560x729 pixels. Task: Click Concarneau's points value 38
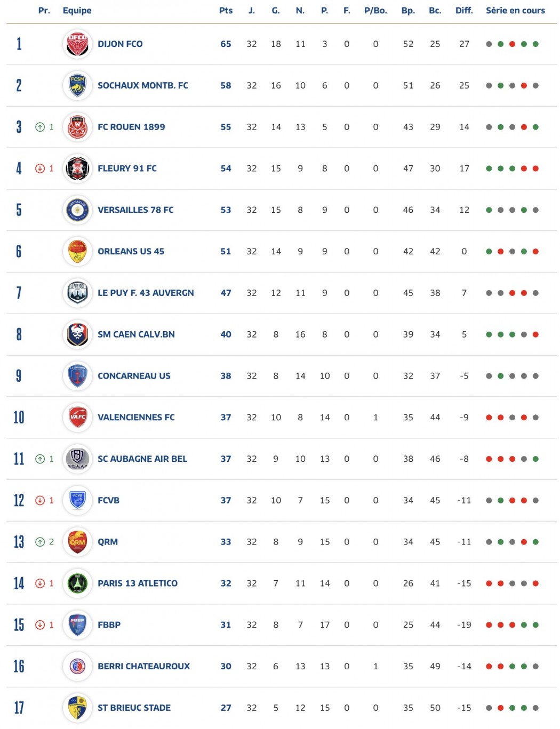226,376
